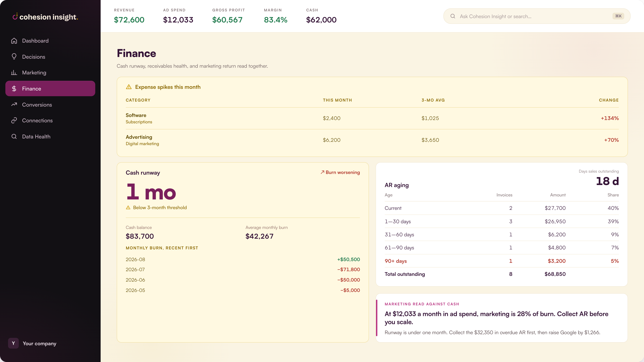Viewport: 644px width, 362px height.
Task: Click the Marketing bar chart icon
Action: point(14,72)
